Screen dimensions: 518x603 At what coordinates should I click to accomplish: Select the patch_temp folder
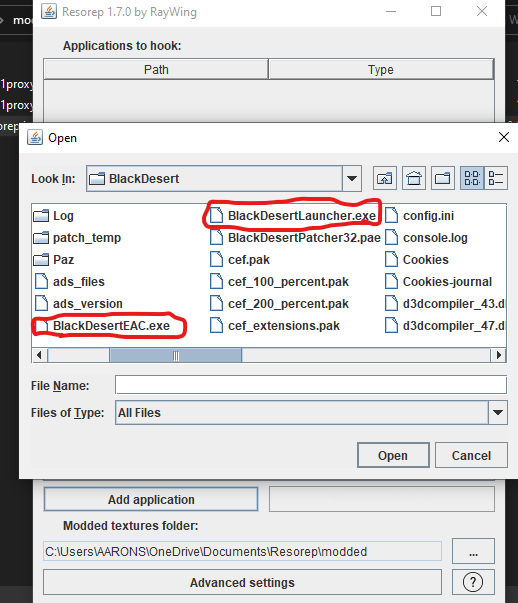(x=77, y=238)
